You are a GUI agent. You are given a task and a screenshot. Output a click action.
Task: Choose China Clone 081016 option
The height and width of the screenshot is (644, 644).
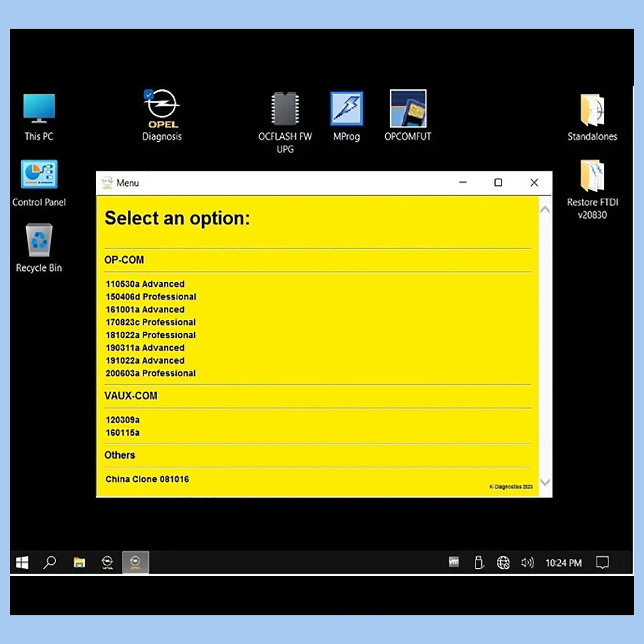[x=147, y=479]
